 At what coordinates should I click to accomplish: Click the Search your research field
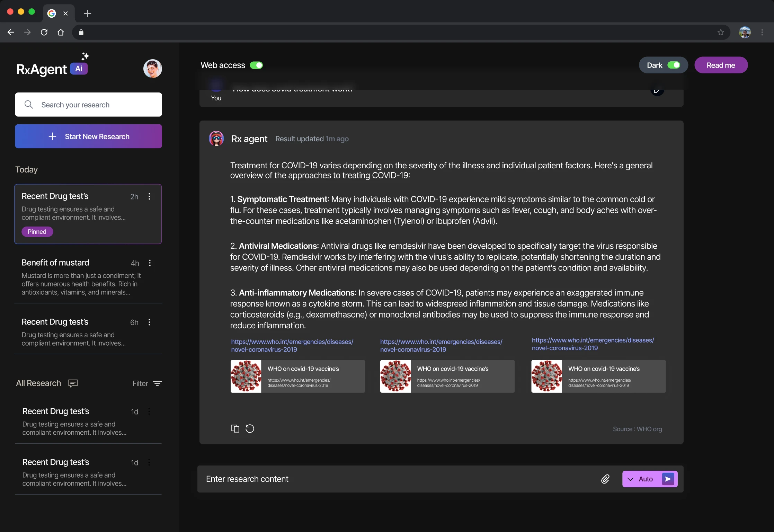(88, 105)
